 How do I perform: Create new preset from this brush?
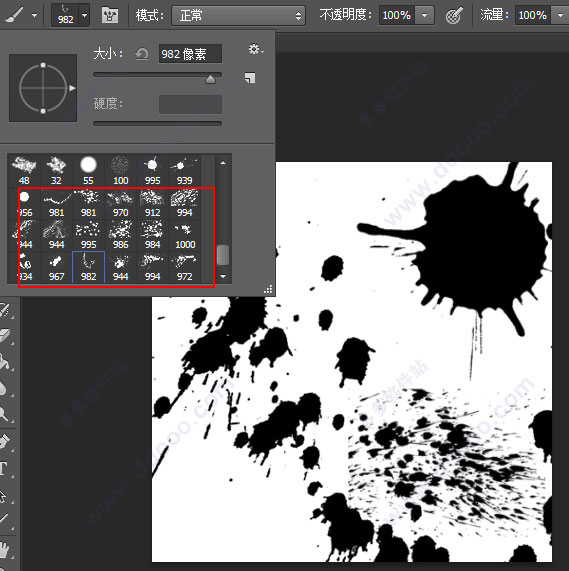point(250,78)
